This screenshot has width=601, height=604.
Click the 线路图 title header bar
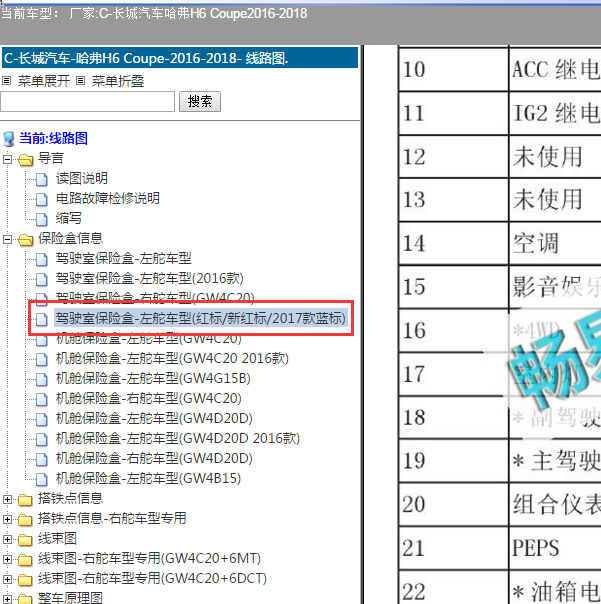coord(180,58)
